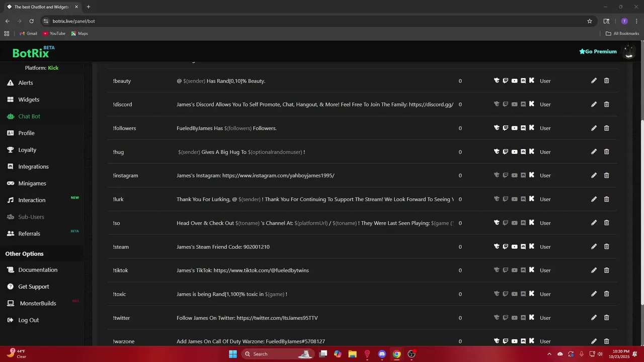644x362 pixels.
Task: Edit the !beauty command
Action: (x=594, y=80)
